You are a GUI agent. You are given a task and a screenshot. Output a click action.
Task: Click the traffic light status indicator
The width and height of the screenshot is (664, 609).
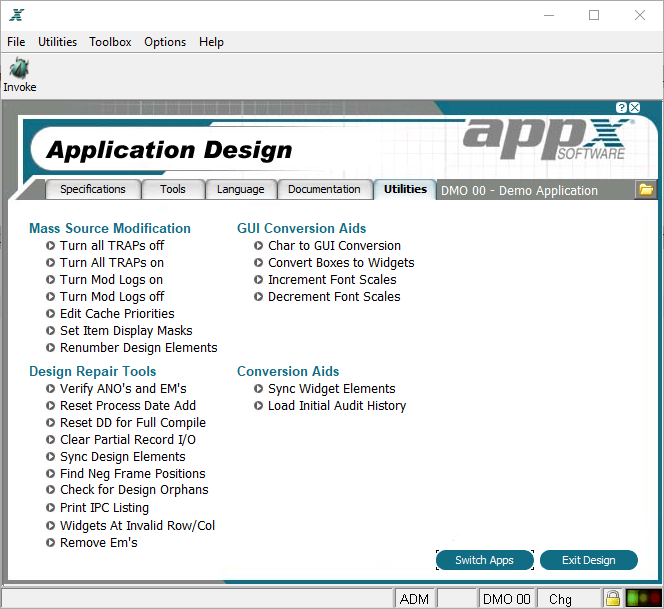pos(643,598)
